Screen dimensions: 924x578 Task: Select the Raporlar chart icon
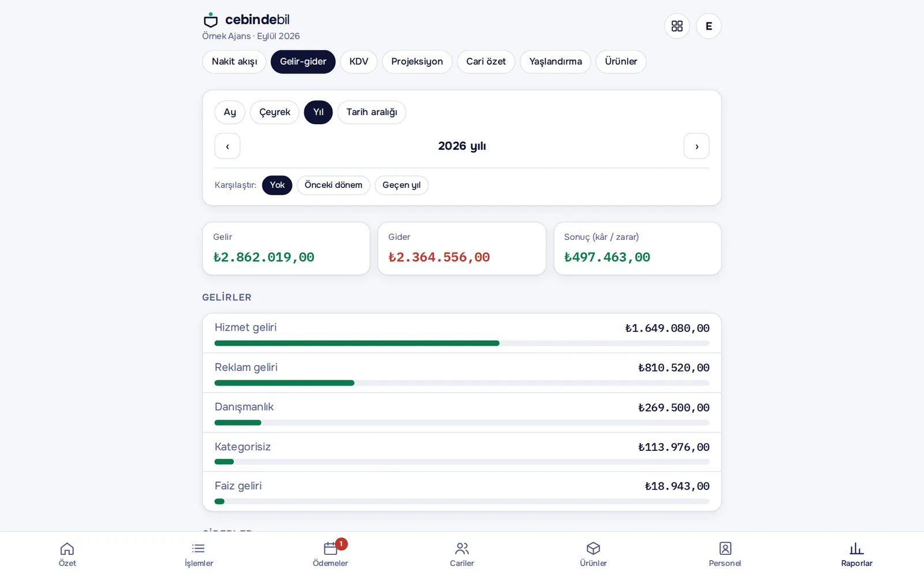pyautogui.click(x=856, y=549)
